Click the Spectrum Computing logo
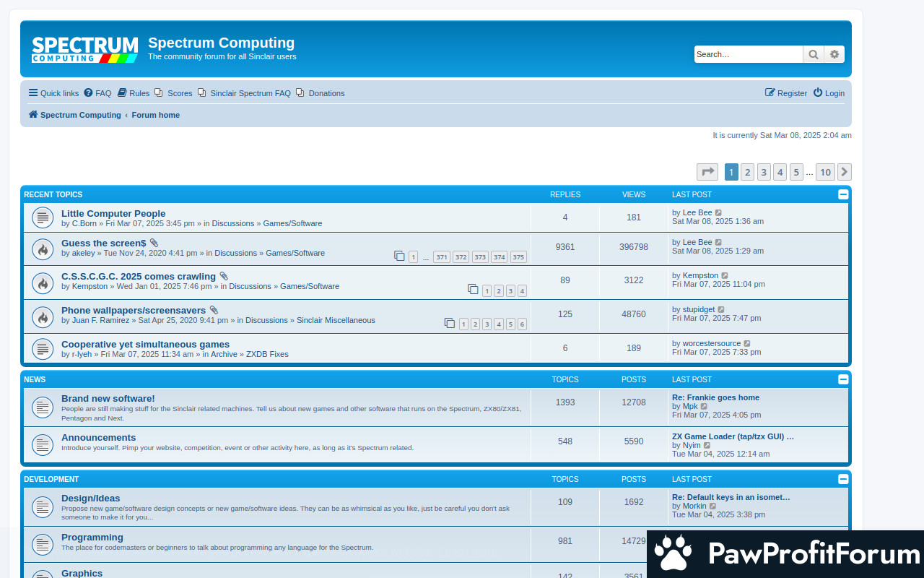Screen dimensions: 924x578 point(84,50)
